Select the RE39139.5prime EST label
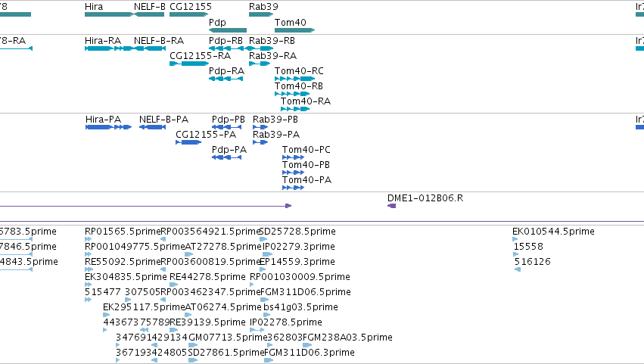The image size is (644, 364). tap(207, 322)
